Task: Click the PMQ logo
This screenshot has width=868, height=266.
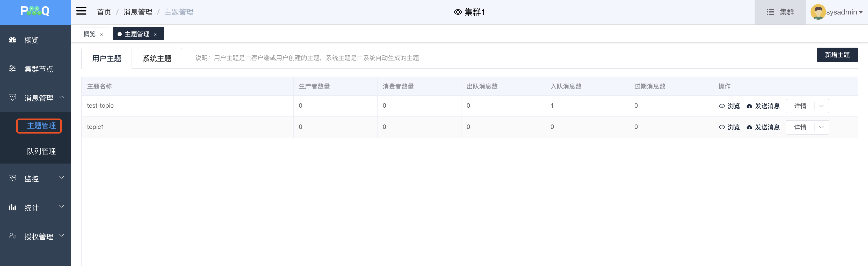Action: pos(35,11)
